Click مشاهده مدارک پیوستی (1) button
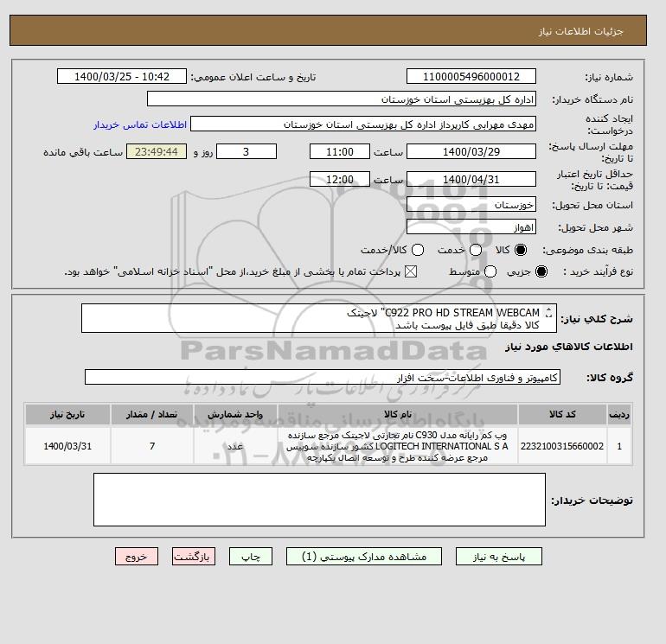Viewport: 666px width, 644px height. tap(364, 557)
